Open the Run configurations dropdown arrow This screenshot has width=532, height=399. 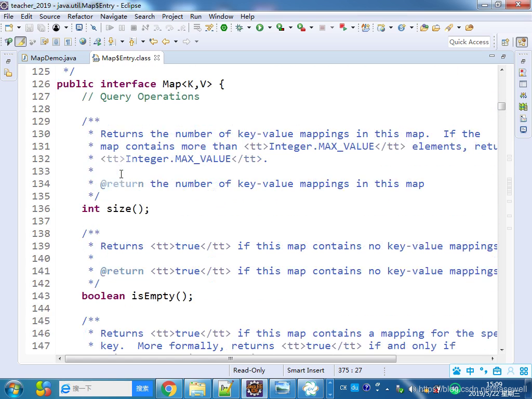(270, 28)
